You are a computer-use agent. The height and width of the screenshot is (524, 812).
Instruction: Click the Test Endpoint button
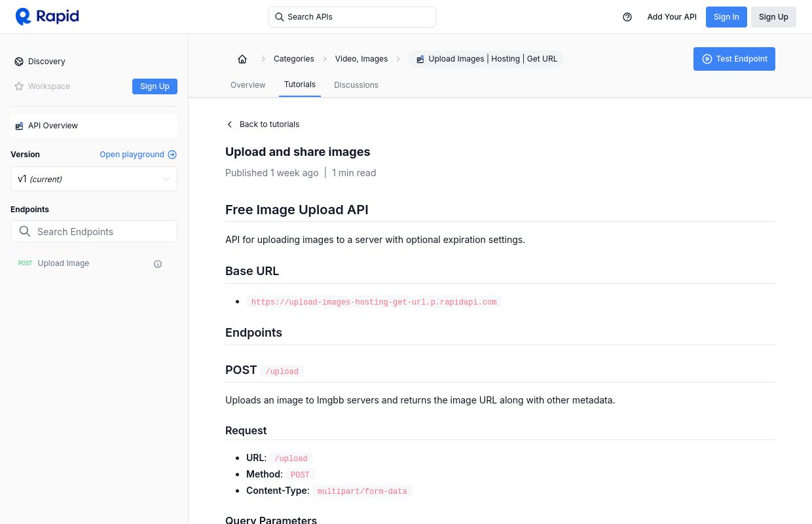pyautogui.click(x=734, y=59)
